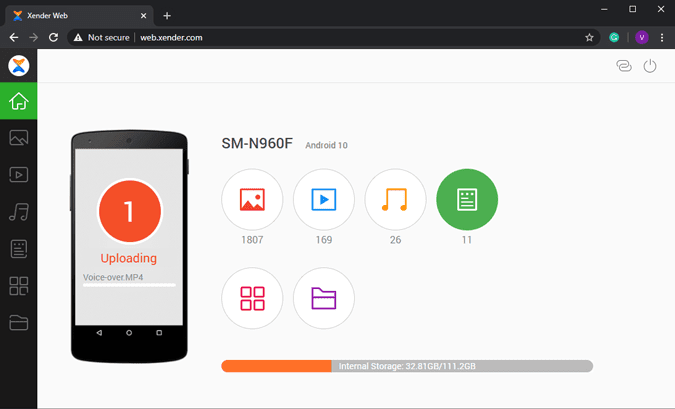Reload the web.xender.com page
This screenshot has width=675, height=409.
point(53,37)
